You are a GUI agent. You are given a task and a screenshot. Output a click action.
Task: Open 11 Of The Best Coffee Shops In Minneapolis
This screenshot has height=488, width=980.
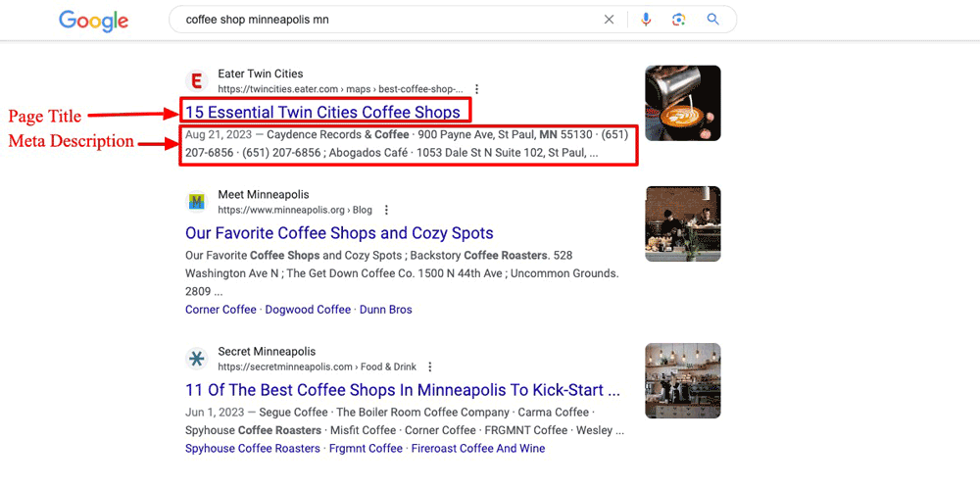pyautogui.click(x=403, y=390)
